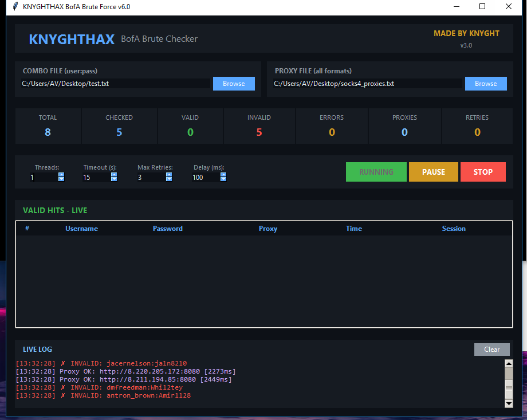Select the Session column header
Image resolution: width=527 pixels, height=420 pixels.
tap(454, 229)
